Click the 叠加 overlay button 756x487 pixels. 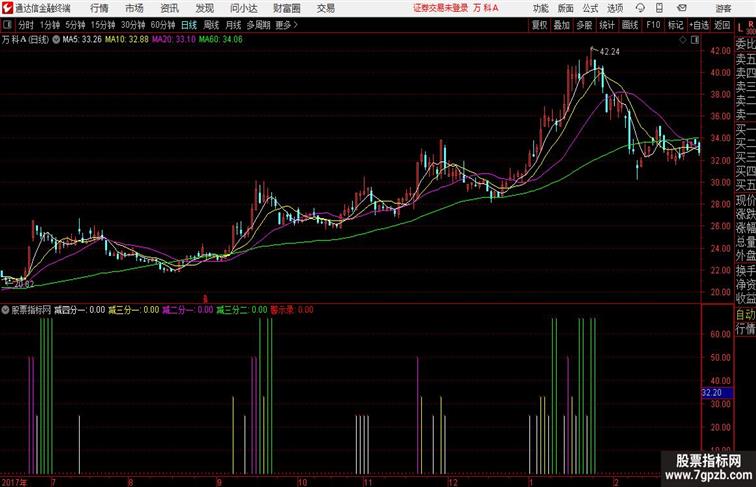[x=562, y=25]
